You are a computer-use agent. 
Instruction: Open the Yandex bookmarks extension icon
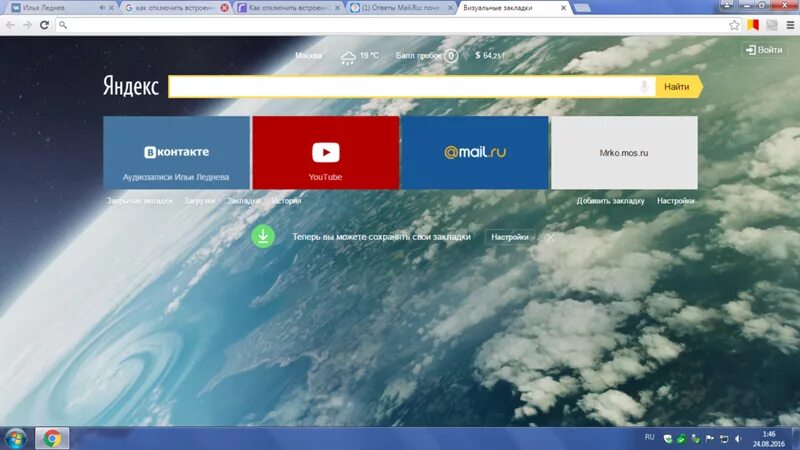(753, 24)
